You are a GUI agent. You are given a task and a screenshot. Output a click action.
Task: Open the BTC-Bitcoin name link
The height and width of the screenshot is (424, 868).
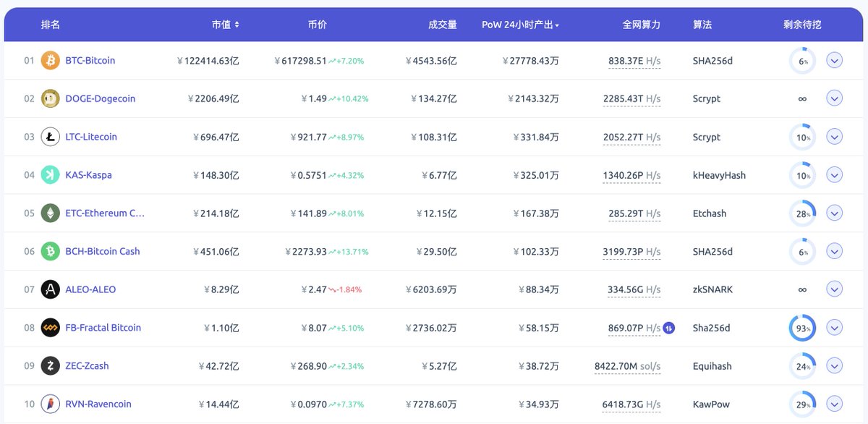point(91,60)
